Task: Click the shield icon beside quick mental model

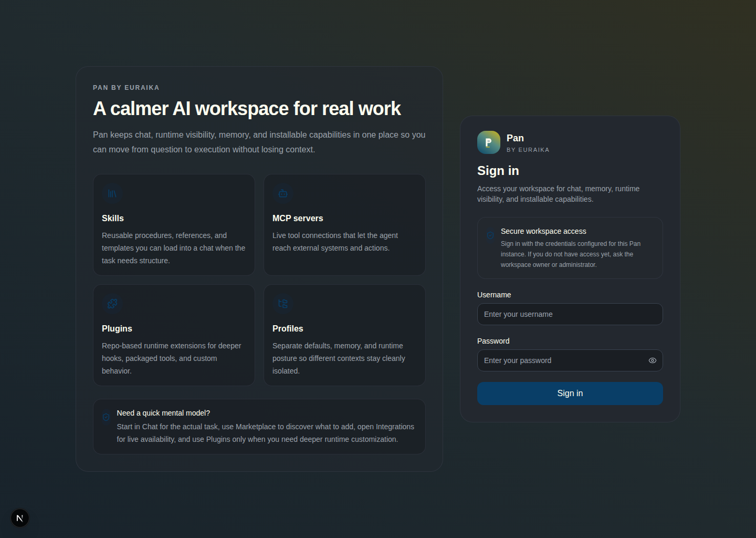Action: [x=106, y=417]
